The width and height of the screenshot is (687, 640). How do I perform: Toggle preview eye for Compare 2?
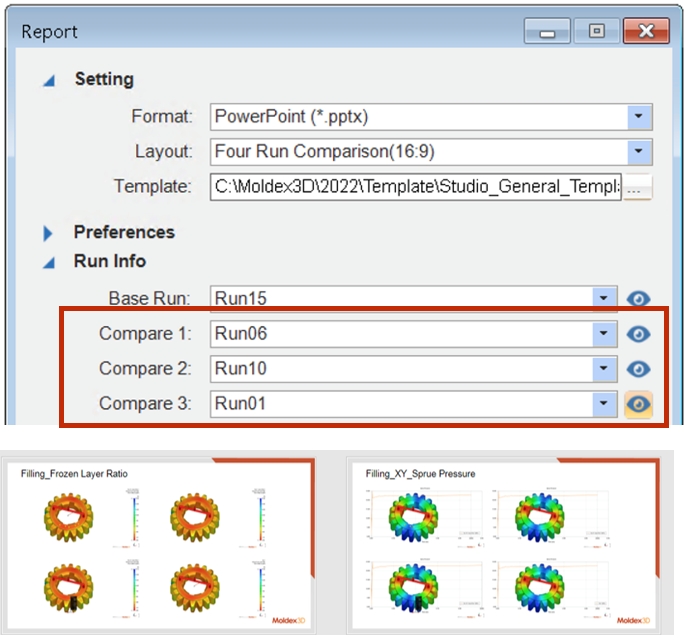click(x=638, y=369)
